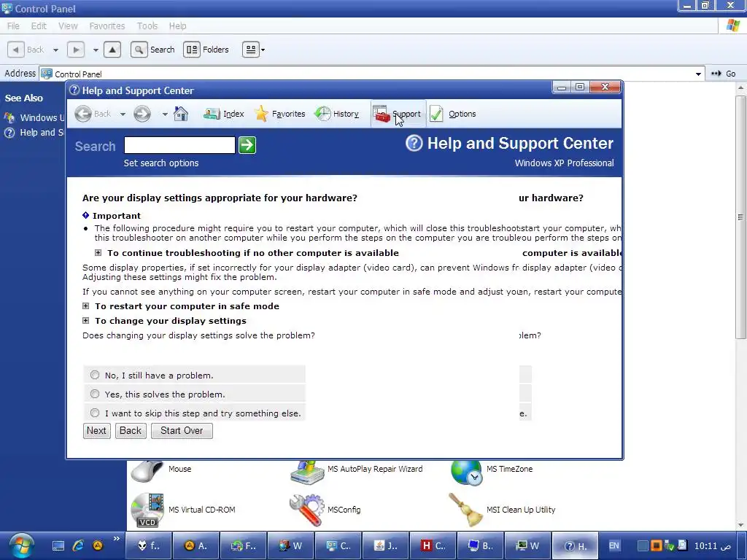Expand hidden quick launch chevron
Screen dimensions: 747x560
pos(117,539)
